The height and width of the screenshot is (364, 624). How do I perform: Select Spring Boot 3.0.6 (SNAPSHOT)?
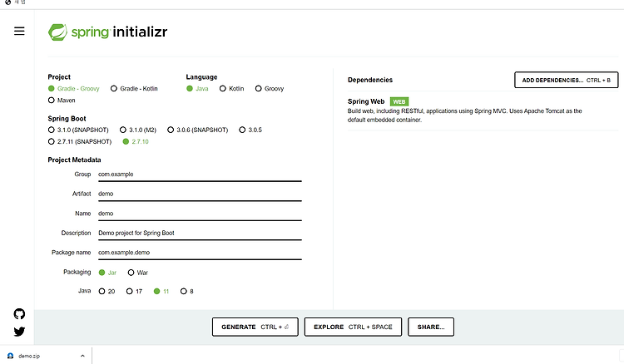coord(198,130)
